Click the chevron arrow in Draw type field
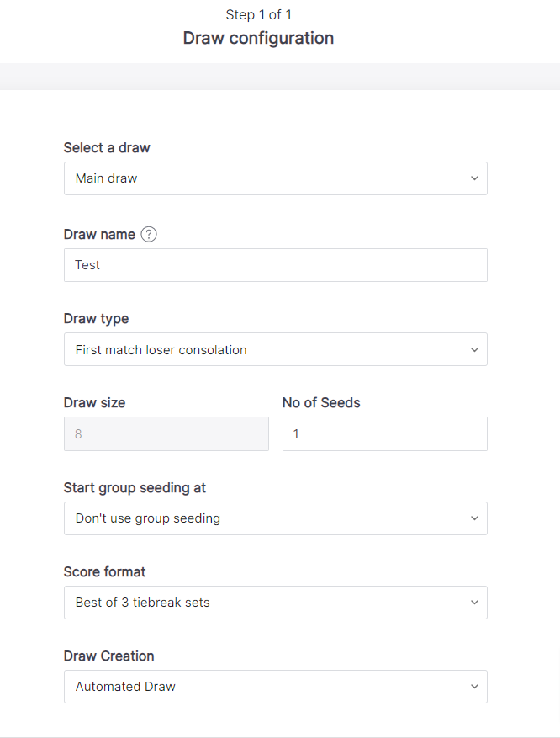The image size is (560, 738). click(x=474, y=350)
